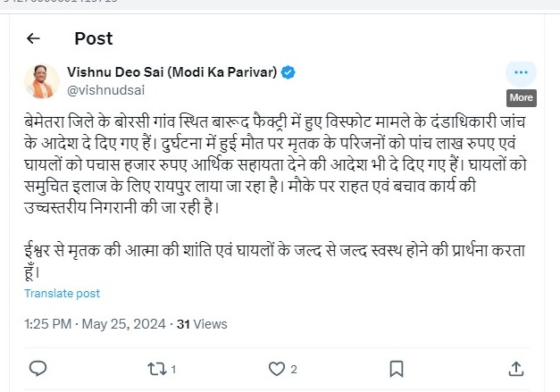Open the repost arrows menu
Viewport: 560px width, 392px height.
coord(156,368)
